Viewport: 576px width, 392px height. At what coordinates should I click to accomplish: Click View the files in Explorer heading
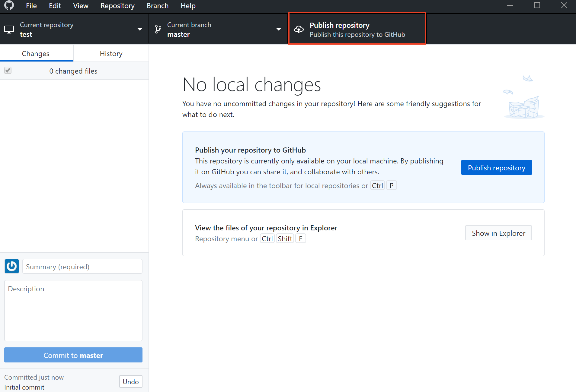266,228
